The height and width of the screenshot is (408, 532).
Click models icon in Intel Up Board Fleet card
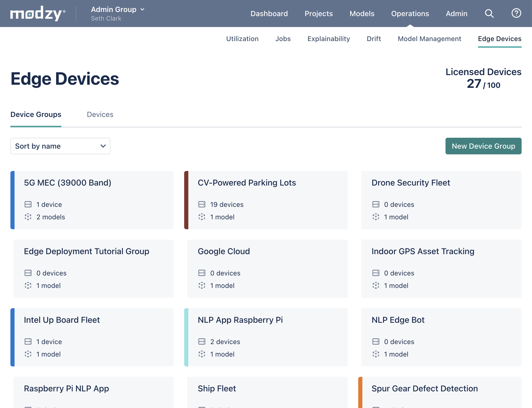(28, 354)
